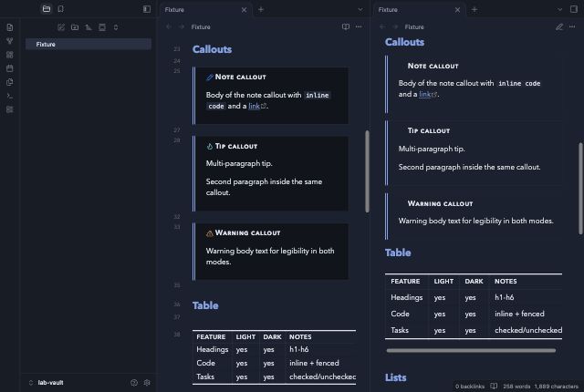
Task: Toggle auto-reveal current file
Action: click(x=102, y=27)
